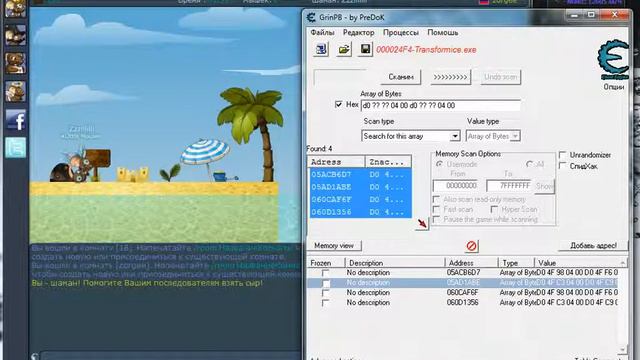This screenshot has width=640, height=360.
Task: Click the Array of Bytes hex input field
Action: pos(440,105)
